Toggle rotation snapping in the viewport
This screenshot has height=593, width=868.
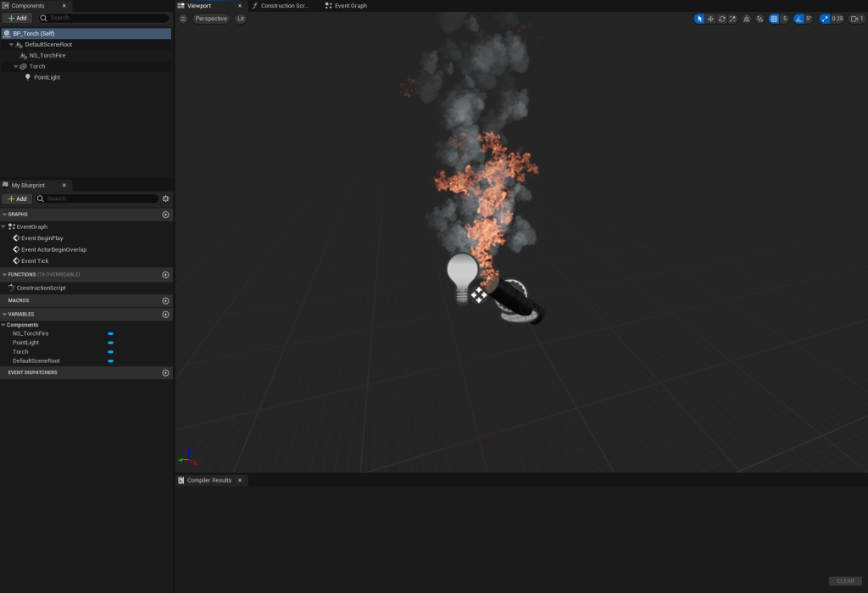(x=798, y=19)
